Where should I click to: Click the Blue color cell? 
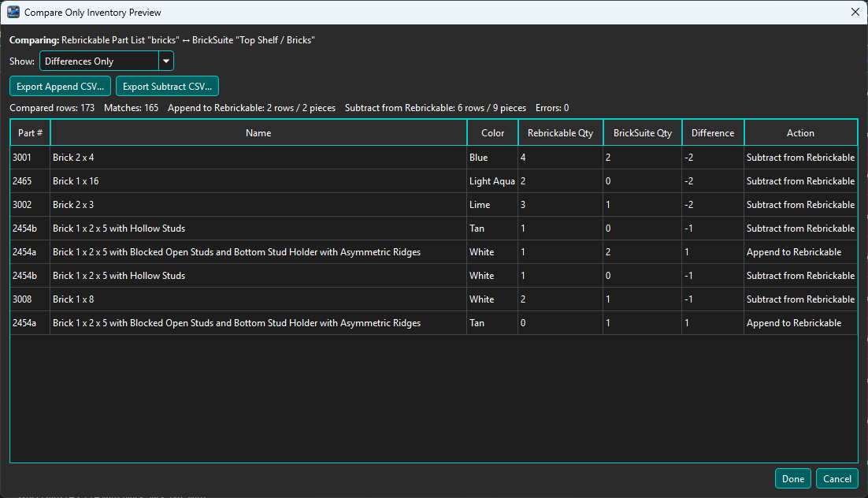[492, 158]
